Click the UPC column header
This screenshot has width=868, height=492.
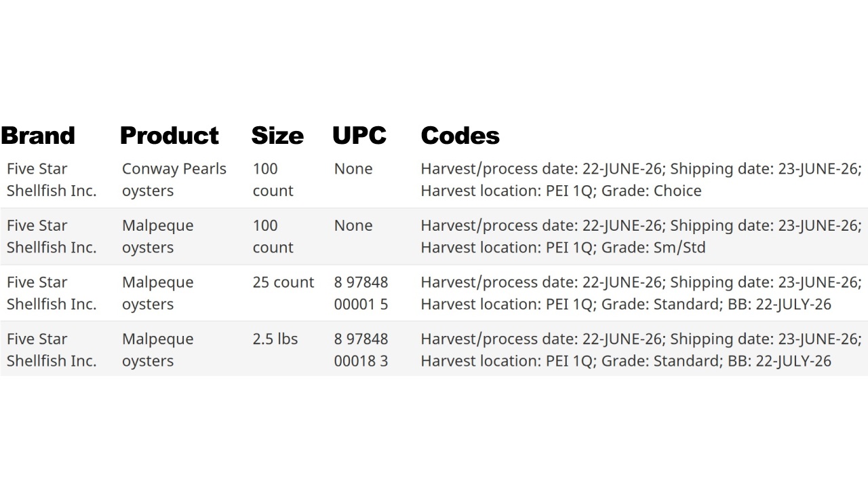(359, 136)
